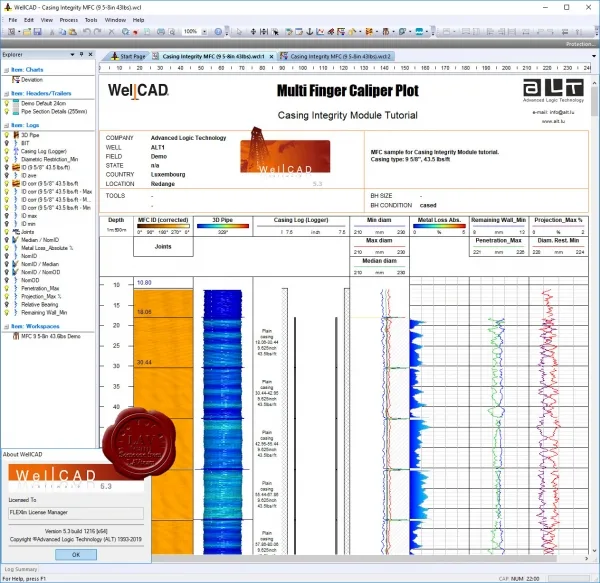The height and width of the screenshot is (583, 600).
Task: Toggle visibility bulb for NomOD log
Action: point(7,280)
